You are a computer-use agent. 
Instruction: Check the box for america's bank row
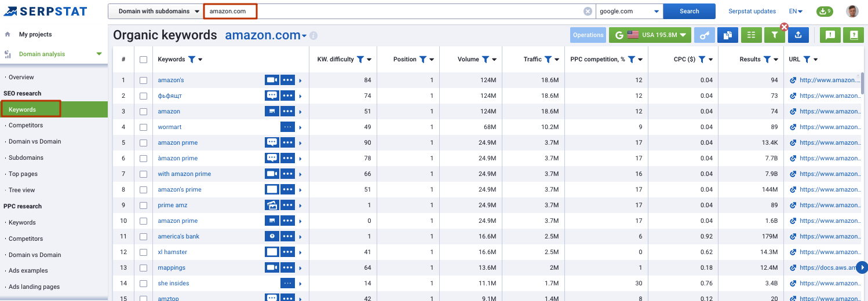coord(143,236)
